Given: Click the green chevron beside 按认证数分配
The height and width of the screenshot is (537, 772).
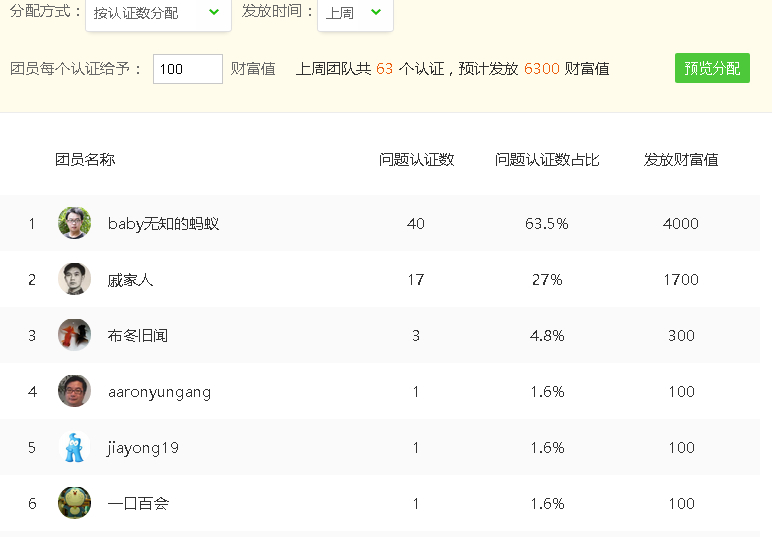Looking at the screenshot, I should tap(214, 12).
